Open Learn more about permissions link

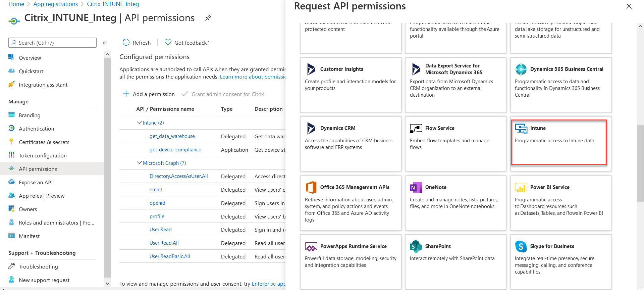point(252,77)
